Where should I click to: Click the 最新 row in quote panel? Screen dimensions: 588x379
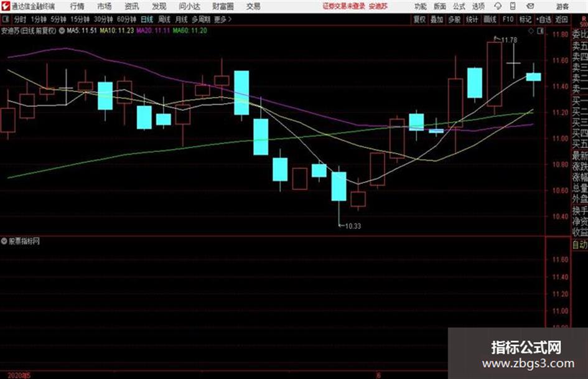click(580, 156)
